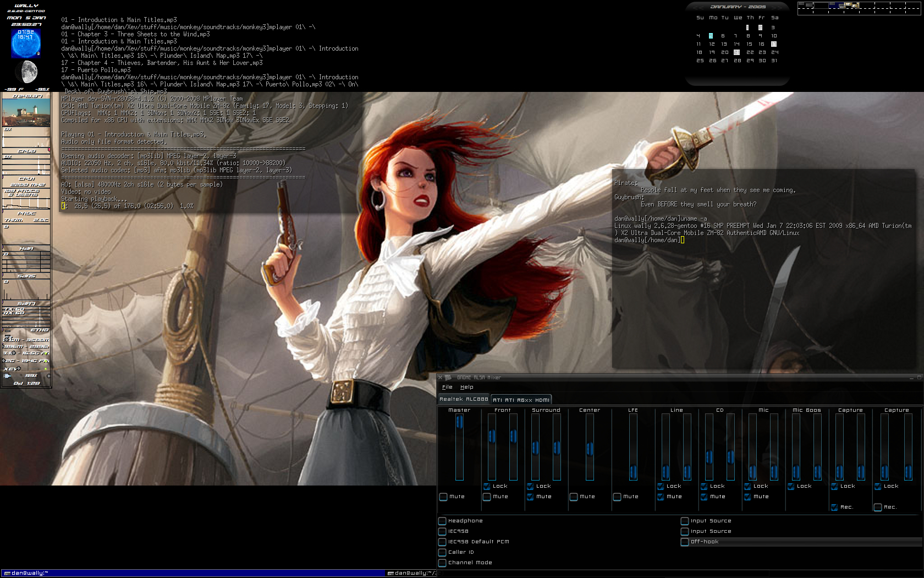
Task: Check the unchecked Rec. box under Capture
Action: pos(878,507)
